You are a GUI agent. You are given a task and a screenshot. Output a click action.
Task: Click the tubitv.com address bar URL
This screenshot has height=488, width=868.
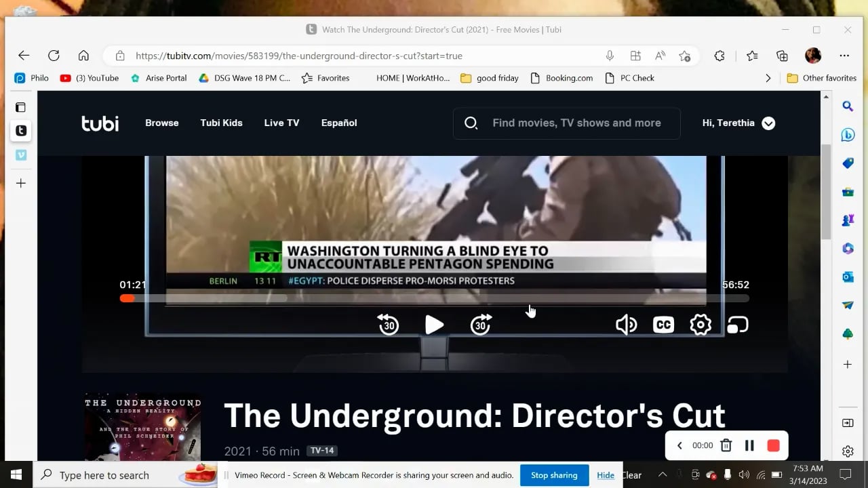coord(299,56)
